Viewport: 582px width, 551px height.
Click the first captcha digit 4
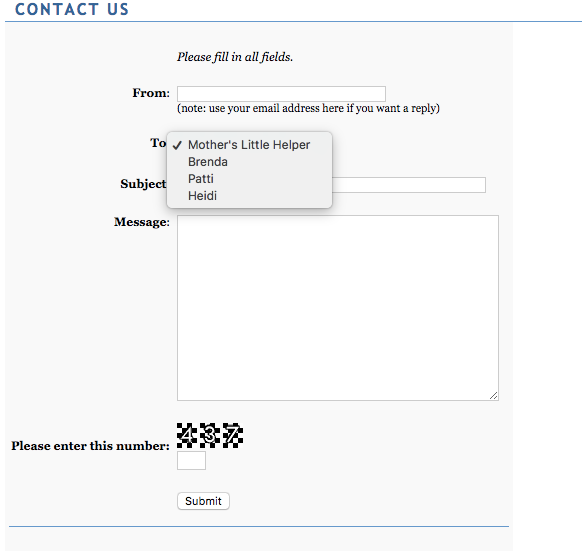click(x=187, y=435)
